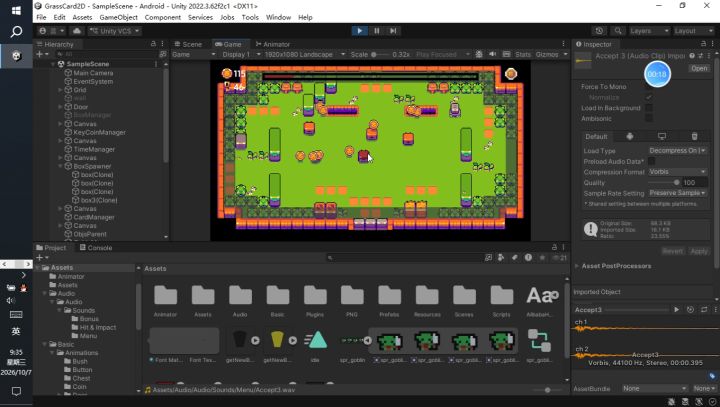Select EventSystem in the Hierarchy

pyautogui.click(x=93, y=81)
